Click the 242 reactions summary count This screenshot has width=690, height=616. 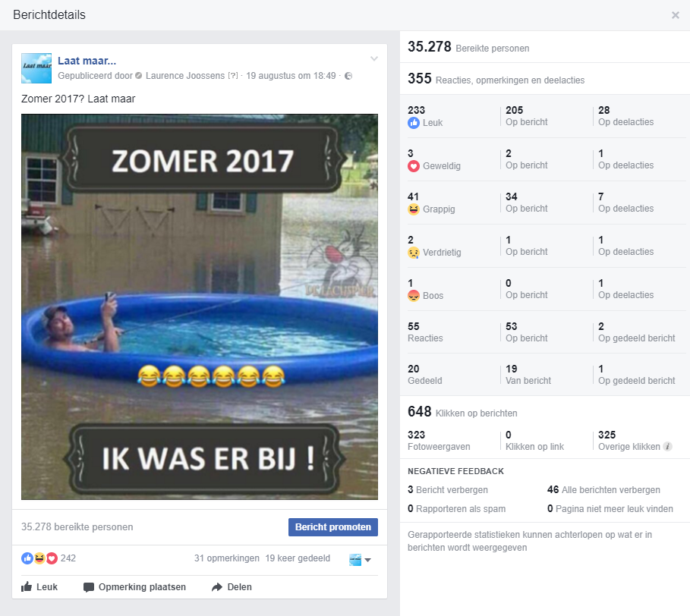[x=68, y=558]
